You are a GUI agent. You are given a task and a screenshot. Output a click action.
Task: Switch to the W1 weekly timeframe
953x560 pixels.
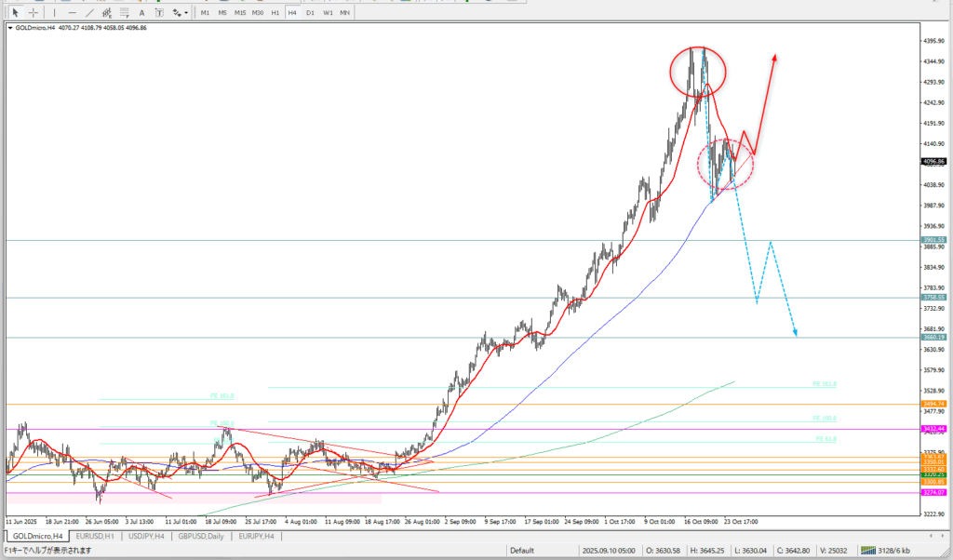pos(327,12)
